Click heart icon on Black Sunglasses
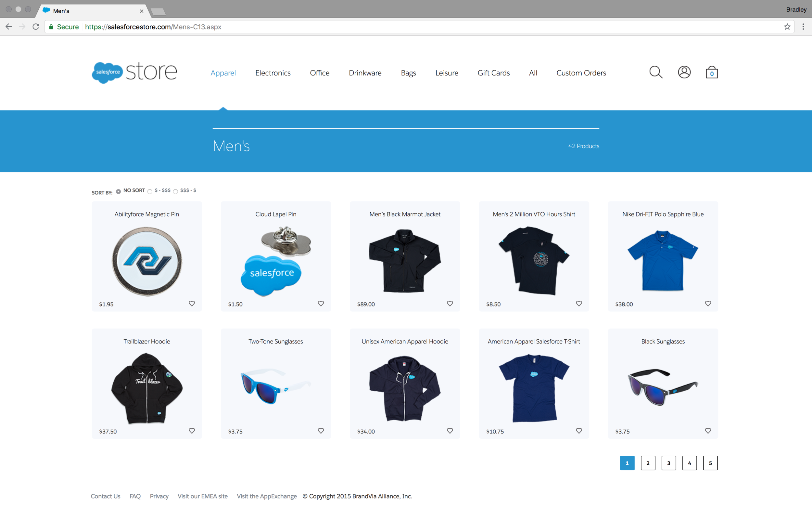This screenshot has height=508, width=812. [x=708, y=431]
